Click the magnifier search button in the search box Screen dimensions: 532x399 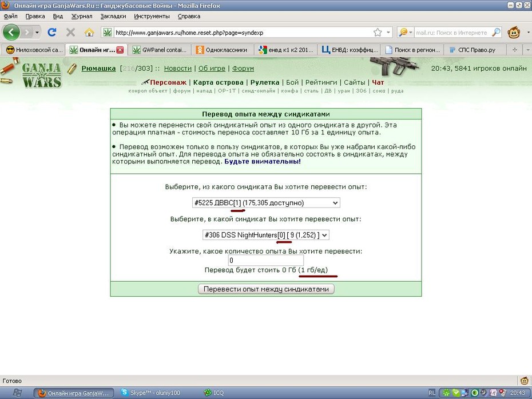(496, 33)
